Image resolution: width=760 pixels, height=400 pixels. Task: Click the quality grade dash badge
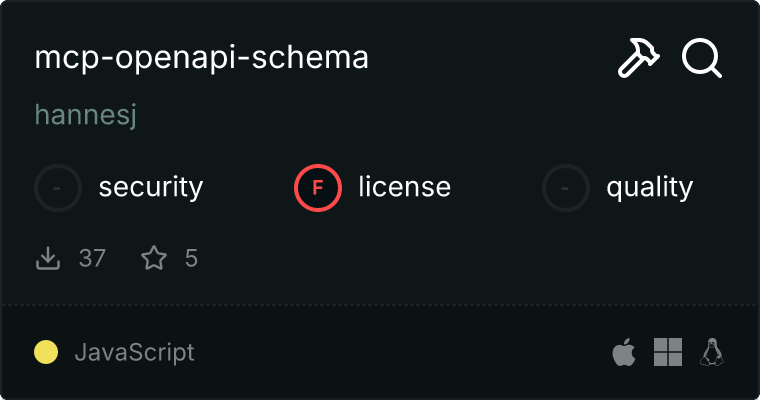pyautogui.click(x=566, y=187)
